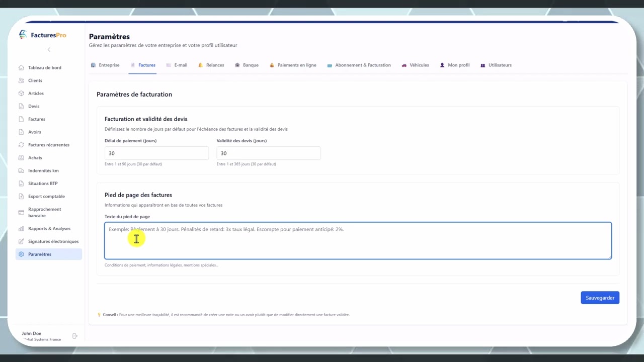This screenshot has width=644, height=362.
Task: Click the Achats bag icon
Action: click(21, 158)
